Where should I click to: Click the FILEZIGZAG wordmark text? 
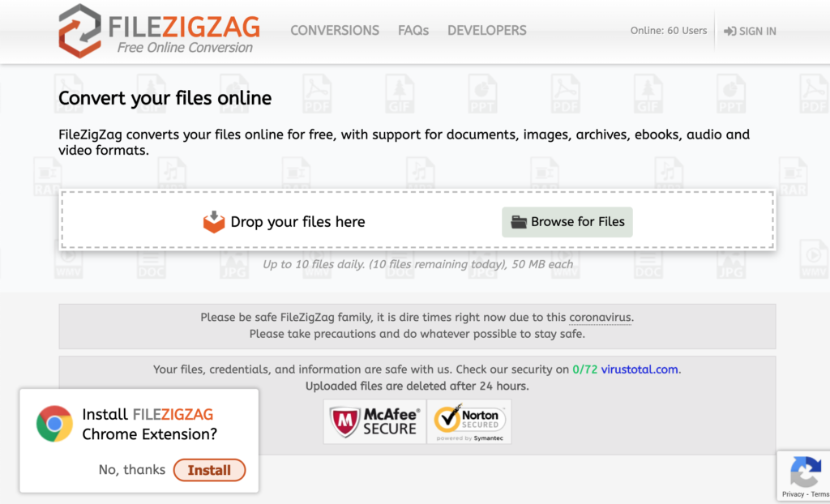[184, 27]
